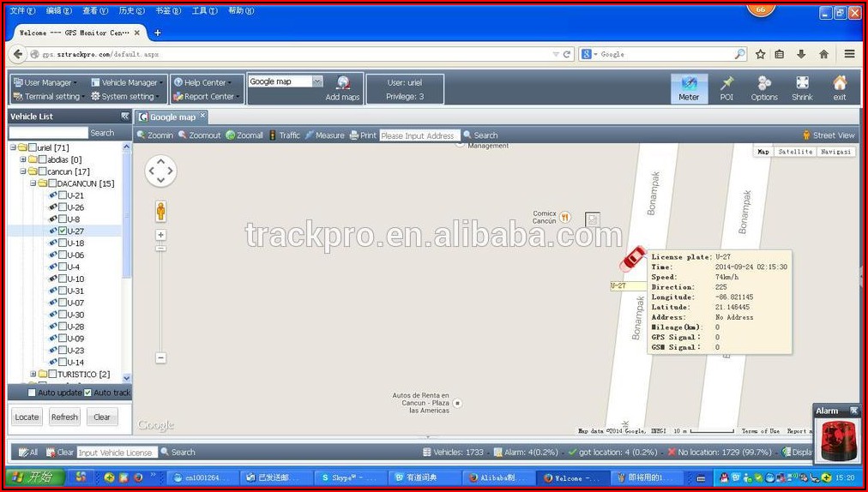Check the U-26 vehicle checkbox
The width and height of the screenshot is (868, 492).
(x=63, y=207)
